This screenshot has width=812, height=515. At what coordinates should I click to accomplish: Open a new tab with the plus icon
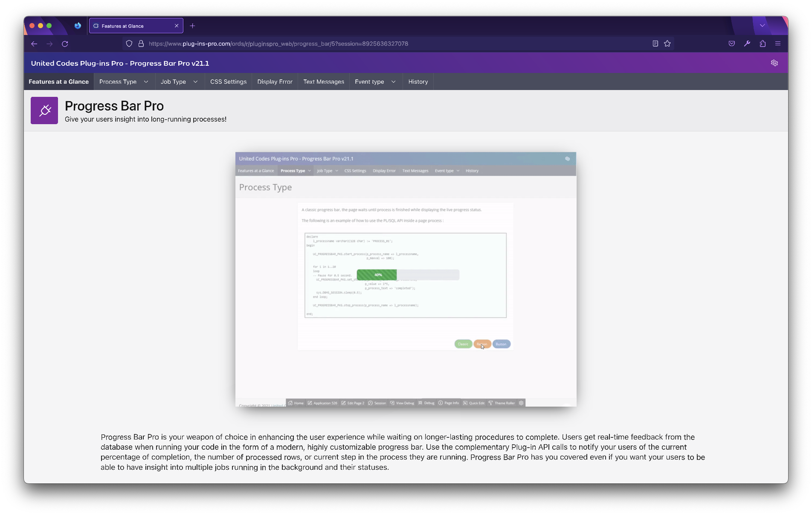coord(192,26)
